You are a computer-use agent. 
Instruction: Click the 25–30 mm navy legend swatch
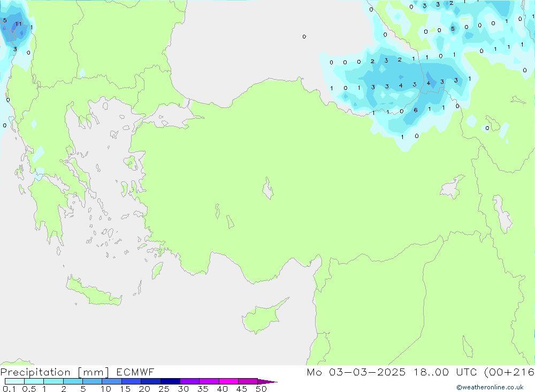tap(170, 381)
